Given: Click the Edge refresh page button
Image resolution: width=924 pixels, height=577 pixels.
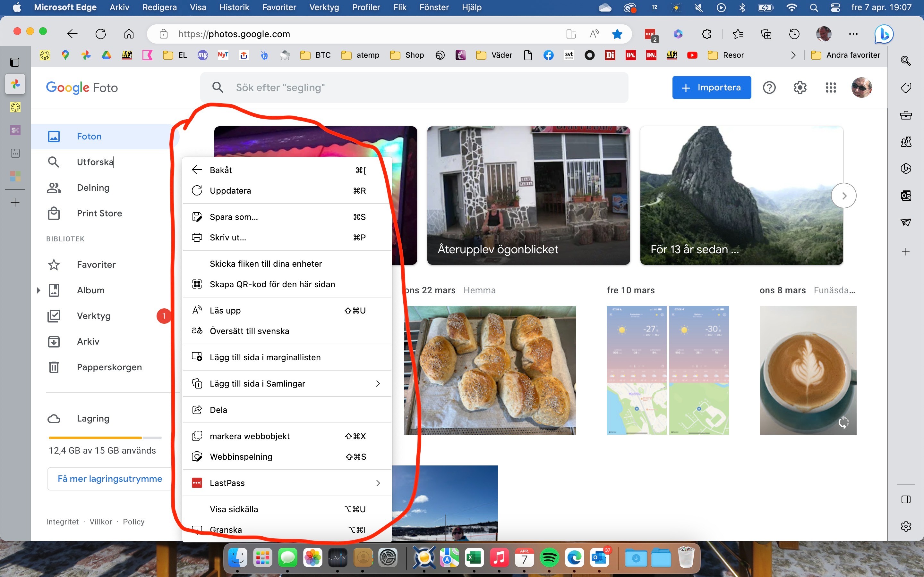Looking at the screenshot, I should click(101, 34).
